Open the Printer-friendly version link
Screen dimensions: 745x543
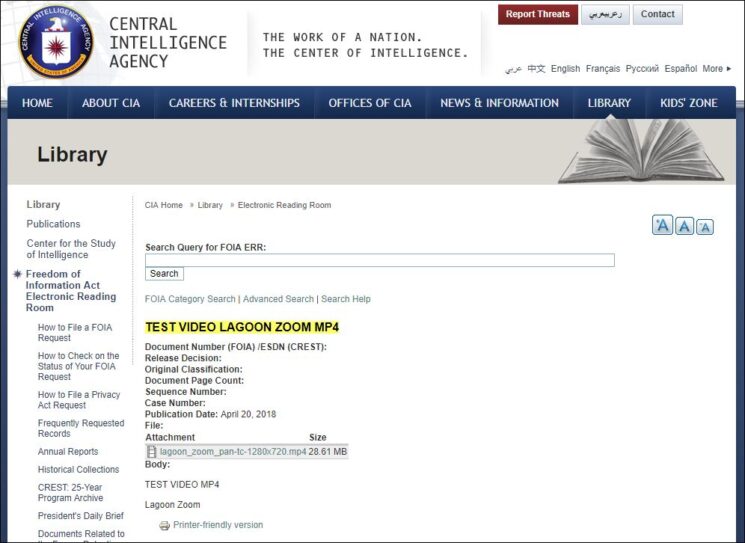pyautogui.click(x=218, y=525)
